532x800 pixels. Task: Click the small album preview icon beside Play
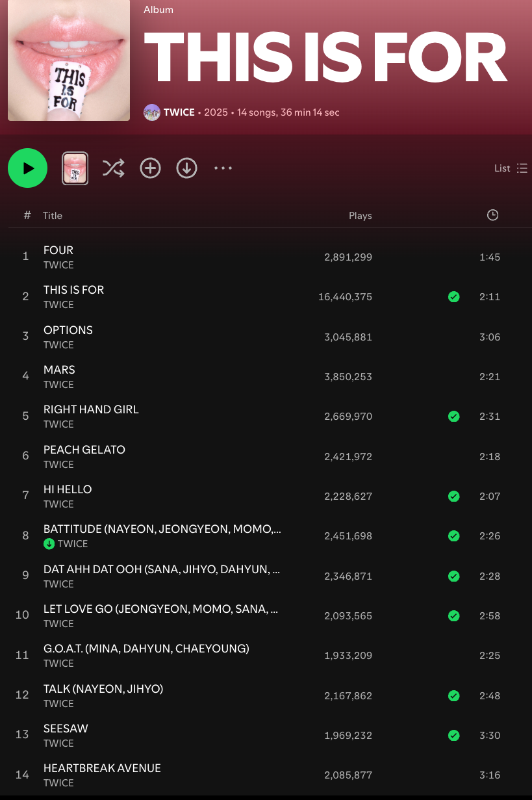click(x=75, y=168)
